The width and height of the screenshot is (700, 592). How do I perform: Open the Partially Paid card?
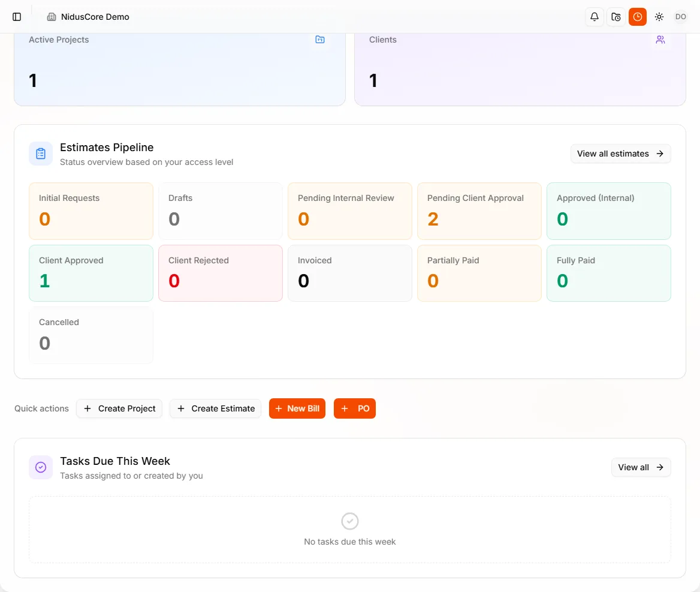(x=479, y=273)
